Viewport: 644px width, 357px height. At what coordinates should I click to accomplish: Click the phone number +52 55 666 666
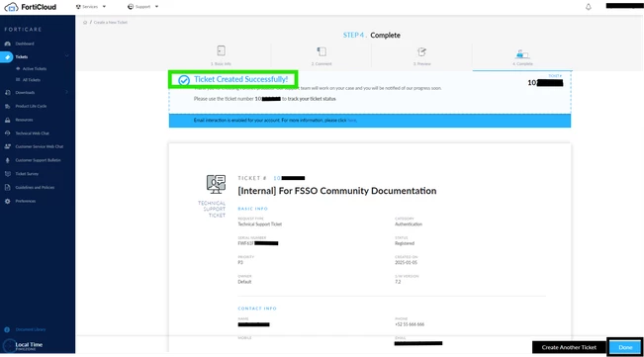pyautogui.click(x=410, y=324)
